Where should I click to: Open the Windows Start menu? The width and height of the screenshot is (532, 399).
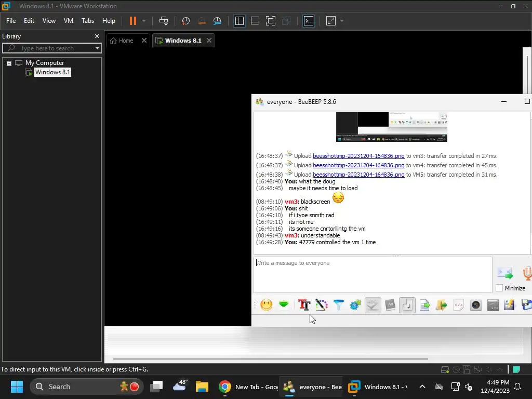[17, 387]
